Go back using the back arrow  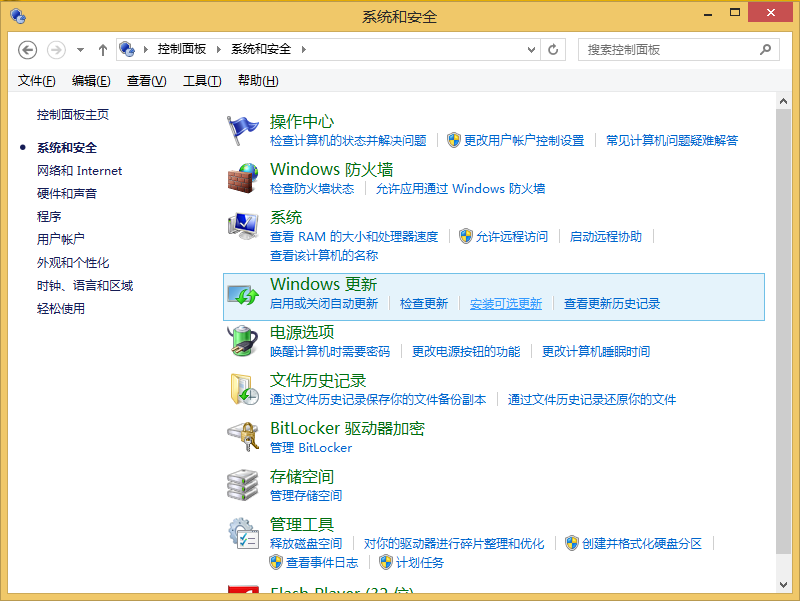(x=27, y=49)
